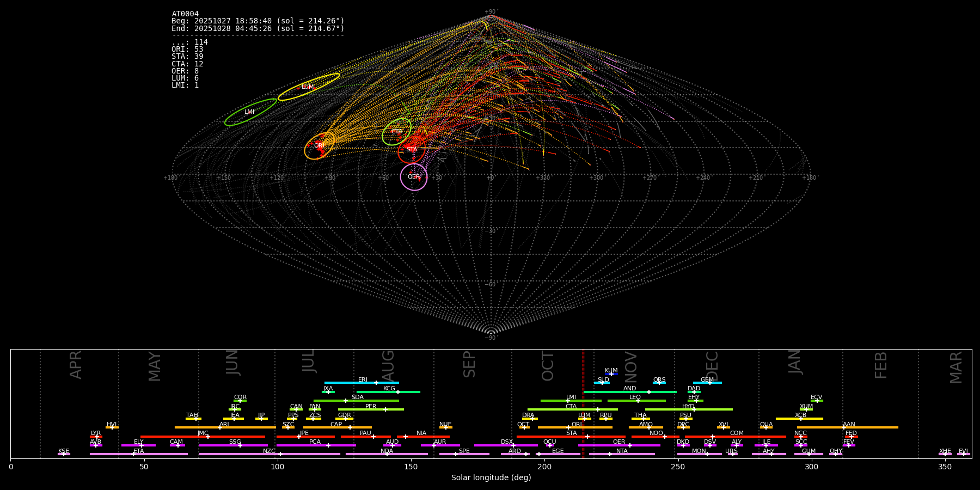Click the 'ORI: 53' entry in the count list
Image resolution: width=980 pixels, height=490 pixels.
[187, 50]
